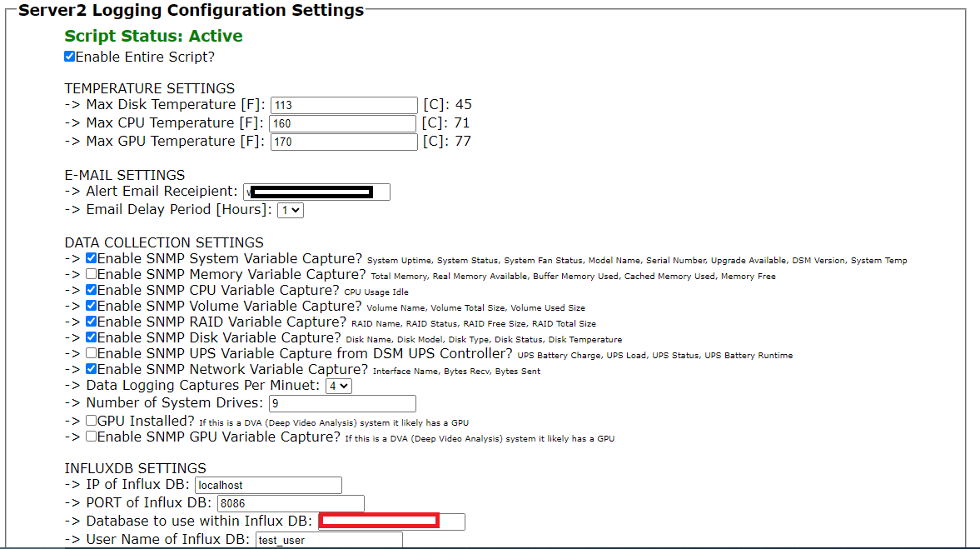Enable SNMP Memory Variable Capture checkbox
Image resolution: width=980 pixels, height=549 pixels.
(x=92, y=275)
